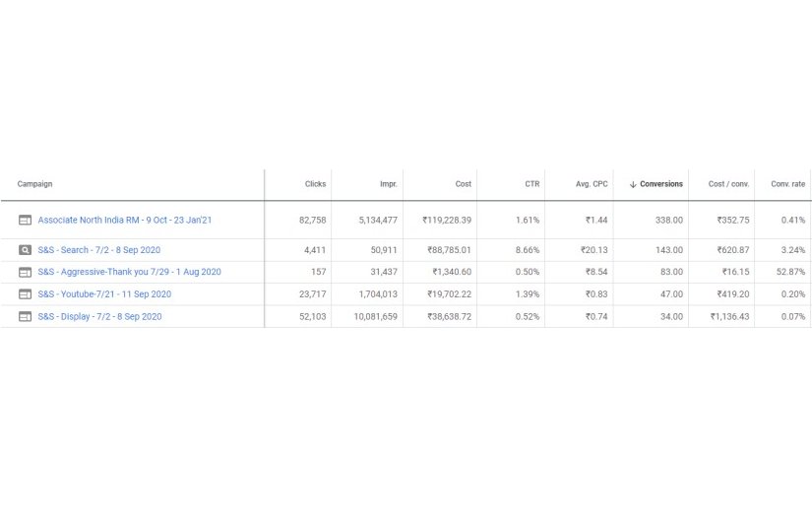
Task: Select conversions value 47.00
Action: coord(671,294)
